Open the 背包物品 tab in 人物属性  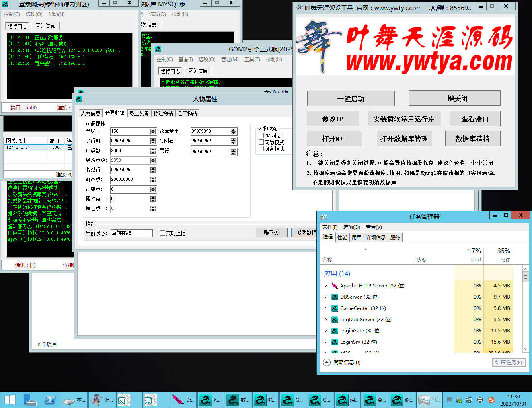163,113
